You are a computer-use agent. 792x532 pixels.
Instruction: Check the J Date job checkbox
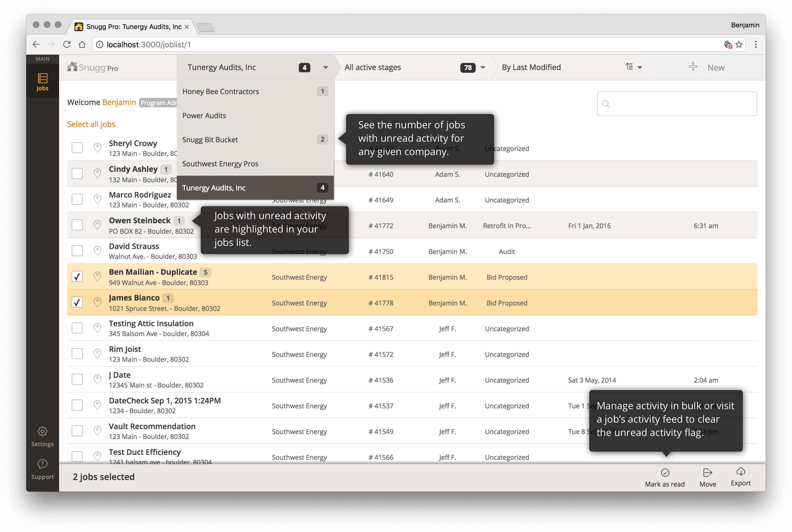pyautogui.click(x=77, y=380)
